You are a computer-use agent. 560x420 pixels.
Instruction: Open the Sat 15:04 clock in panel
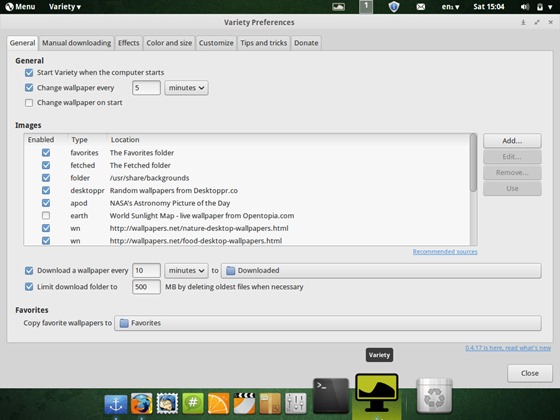489,7
